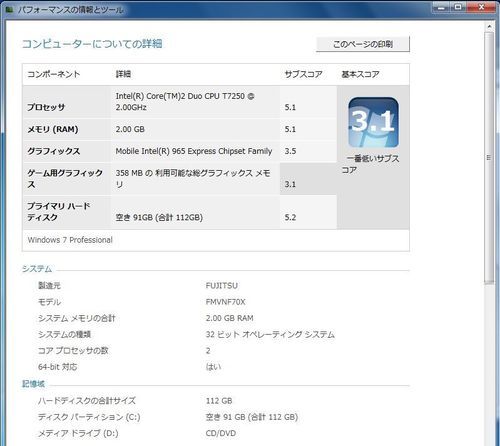
Task: Click the scrollbar up arrow
Action: point(489,26)
